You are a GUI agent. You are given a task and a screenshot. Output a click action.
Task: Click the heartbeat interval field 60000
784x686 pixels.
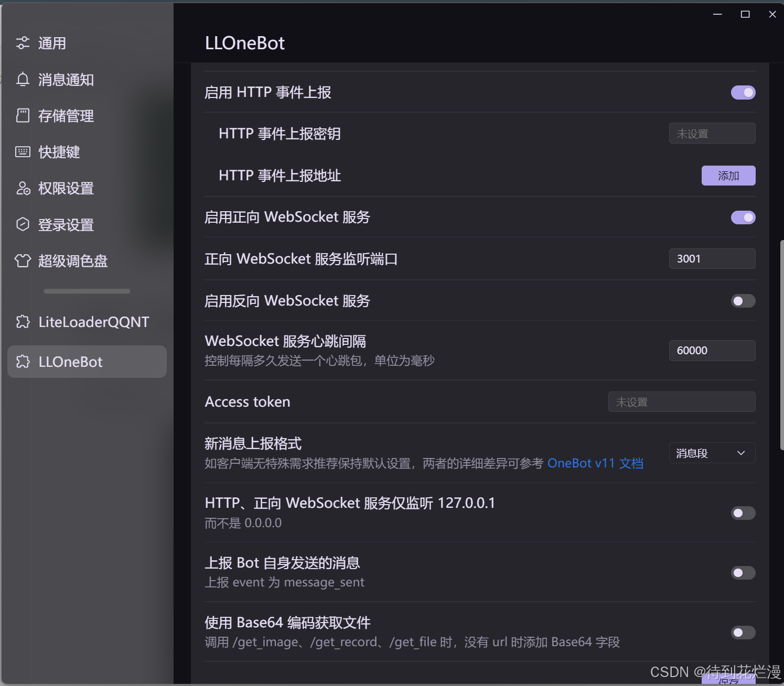pyautogui.click(x=712, y=351)
